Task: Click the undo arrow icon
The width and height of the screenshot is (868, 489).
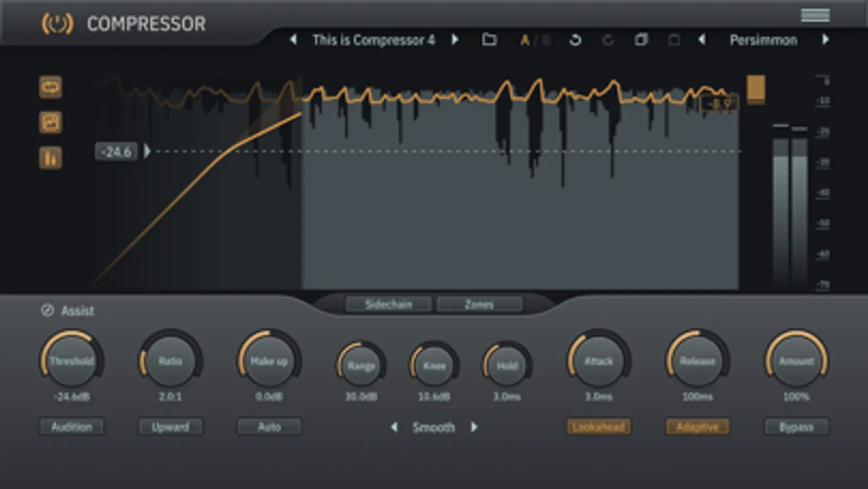Action: pyautogui.click(x=575, y=40)
